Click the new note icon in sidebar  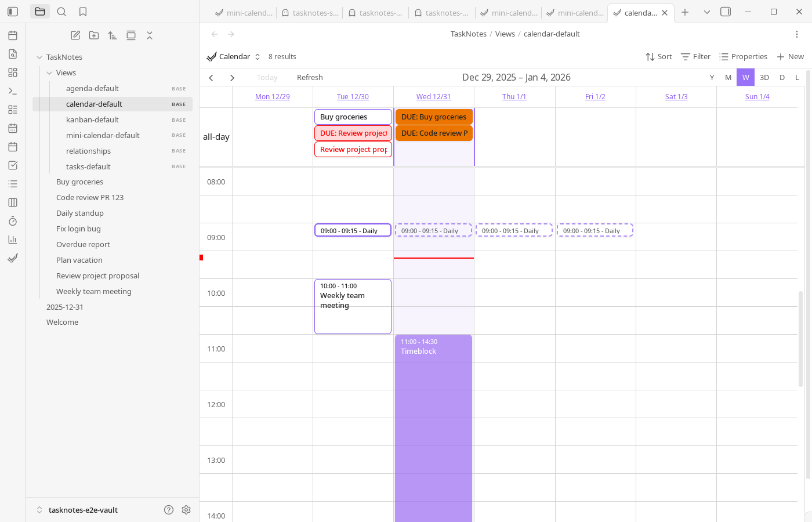pyautogui.click(x=75, y=35)
